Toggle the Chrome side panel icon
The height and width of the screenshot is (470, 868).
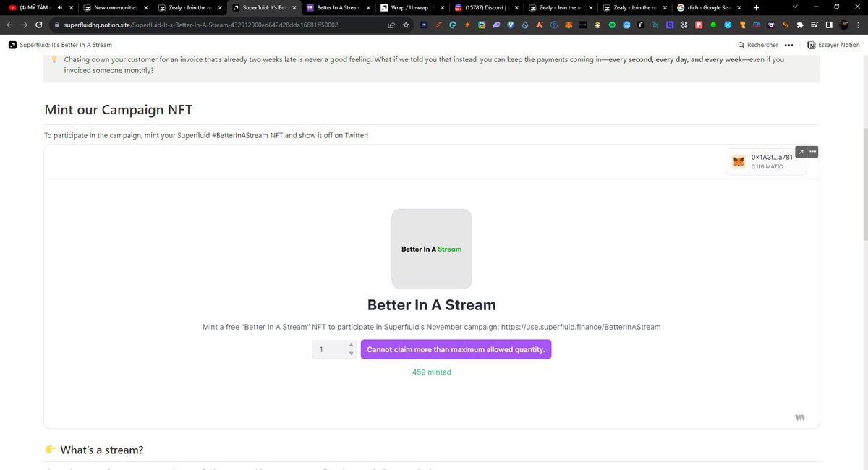point(829,25)
